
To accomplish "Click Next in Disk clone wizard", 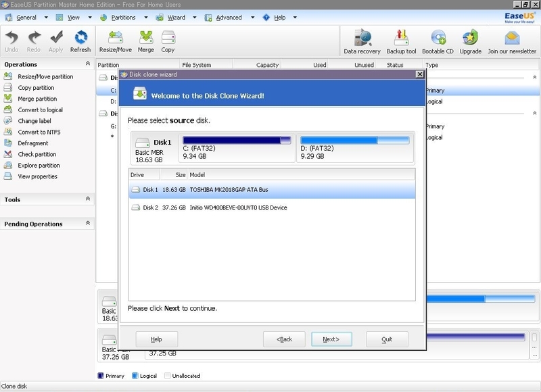I will (331, 339).
